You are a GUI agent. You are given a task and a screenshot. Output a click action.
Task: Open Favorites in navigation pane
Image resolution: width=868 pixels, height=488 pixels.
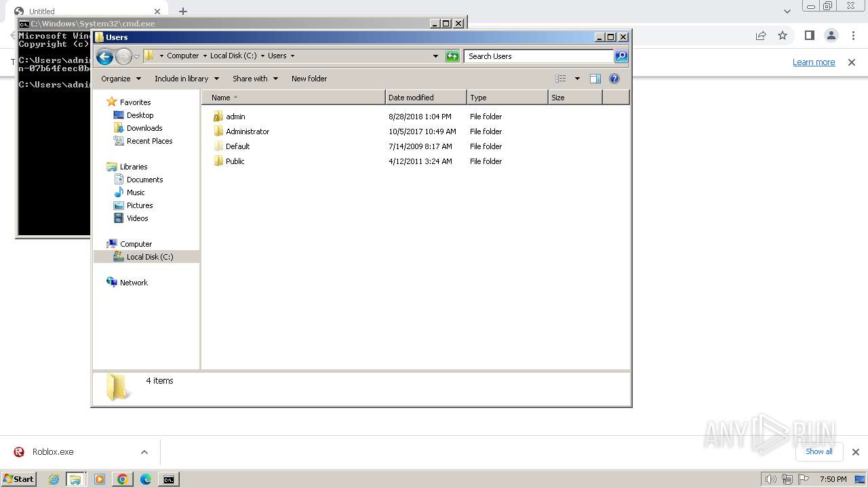[135, 102]
